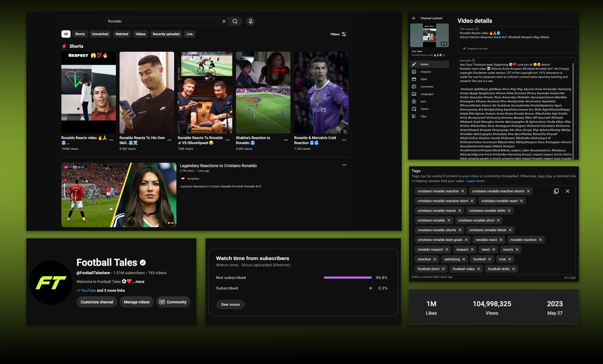This screenshot has width=603, height=364.
Task: Open 'Ronaldo Reacts To His Own Skill' thumbnail
Action: 147,93
